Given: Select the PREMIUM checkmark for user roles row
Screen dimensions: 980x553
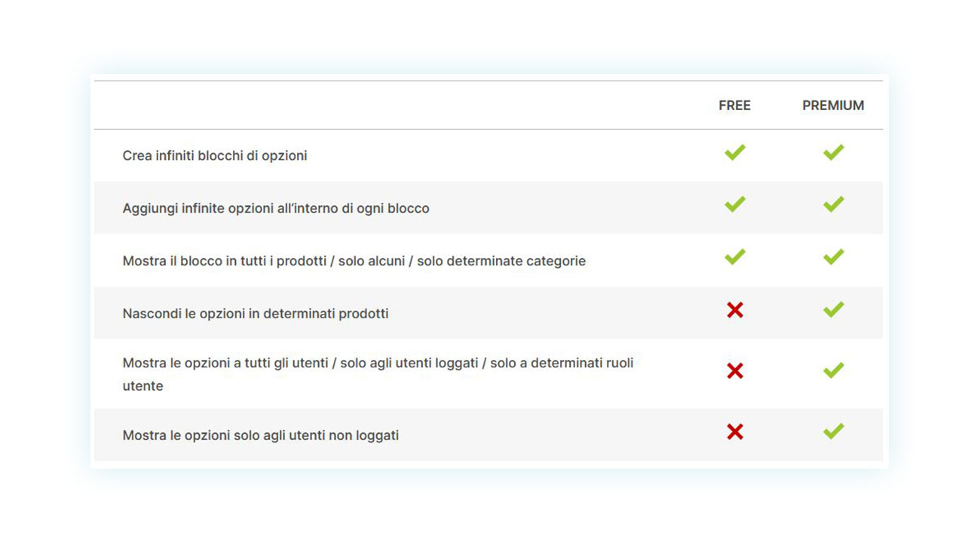Looking at the screenshot, I should click(x=833, y=370).
